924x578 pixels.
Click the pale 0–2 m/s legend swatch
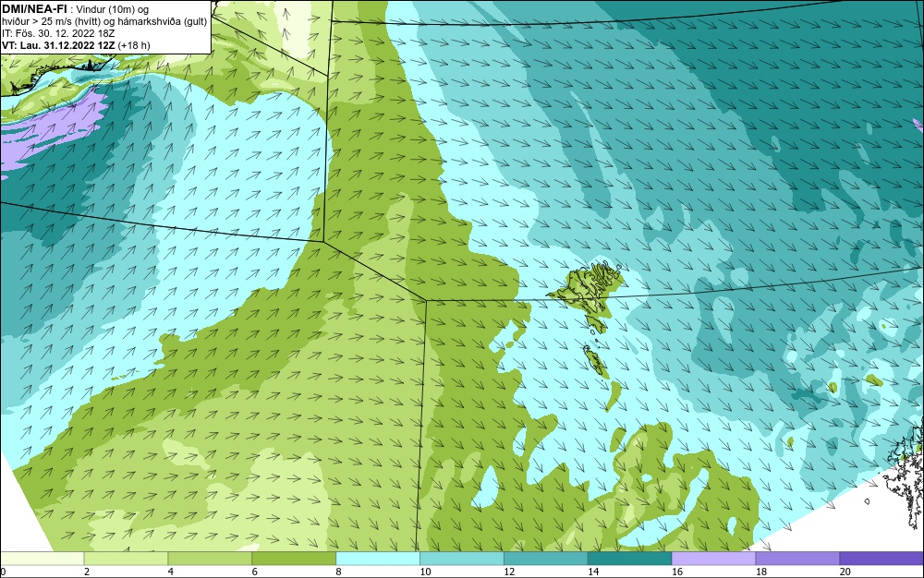click(43, 558)
